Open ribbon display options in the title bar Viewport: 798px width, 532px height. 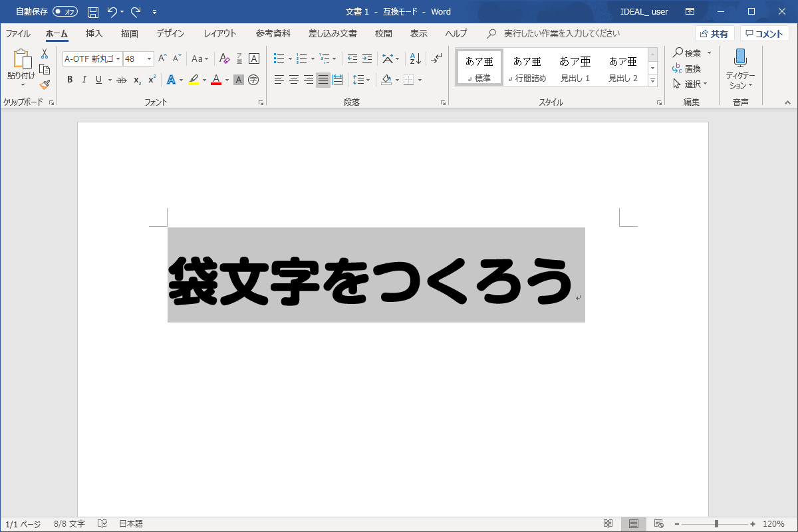(690, 12)
